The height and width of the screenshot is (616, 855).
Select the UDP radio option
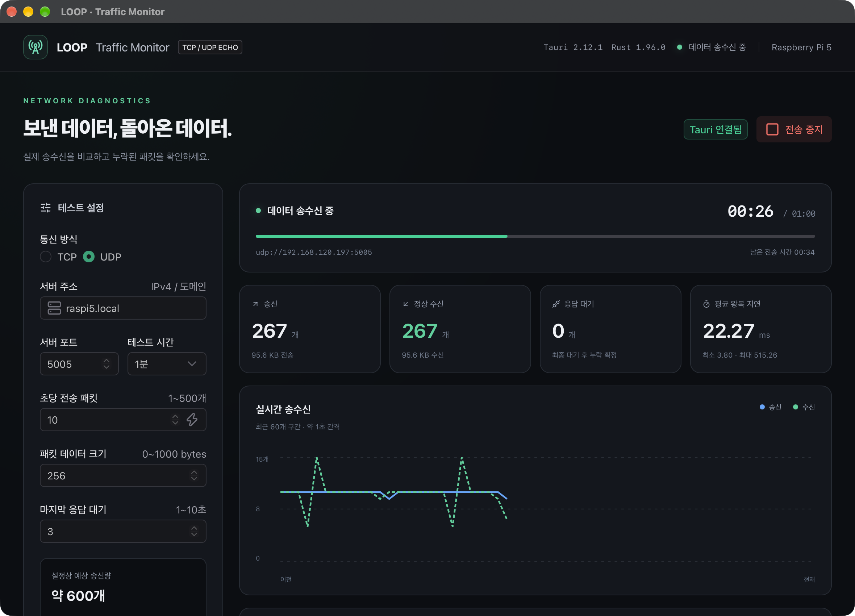point(89,257)
